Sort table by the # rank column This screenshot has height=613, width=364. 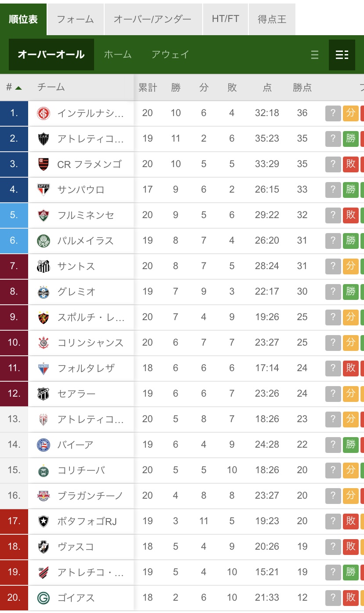coord(14,88)
